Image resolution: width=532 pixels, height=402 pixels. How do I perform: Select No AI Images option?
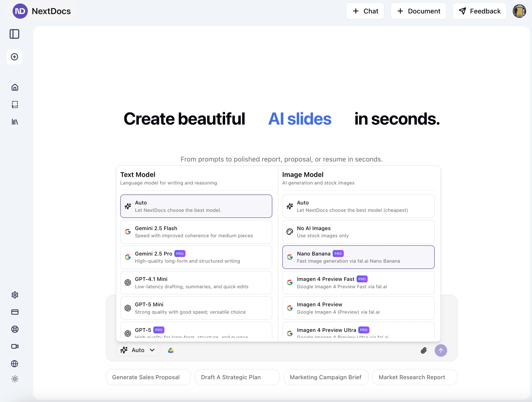point(358,232)
